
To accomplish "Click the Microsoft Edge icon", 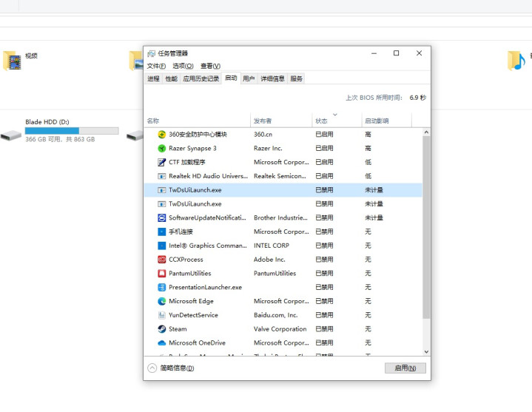I will [162, 301].
